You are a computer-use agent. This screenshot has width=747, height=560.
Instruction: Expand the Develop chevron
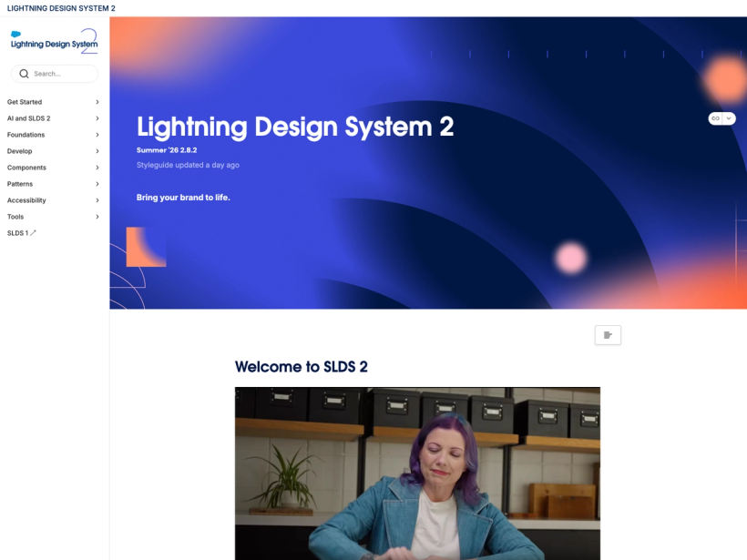click(97, 151)
